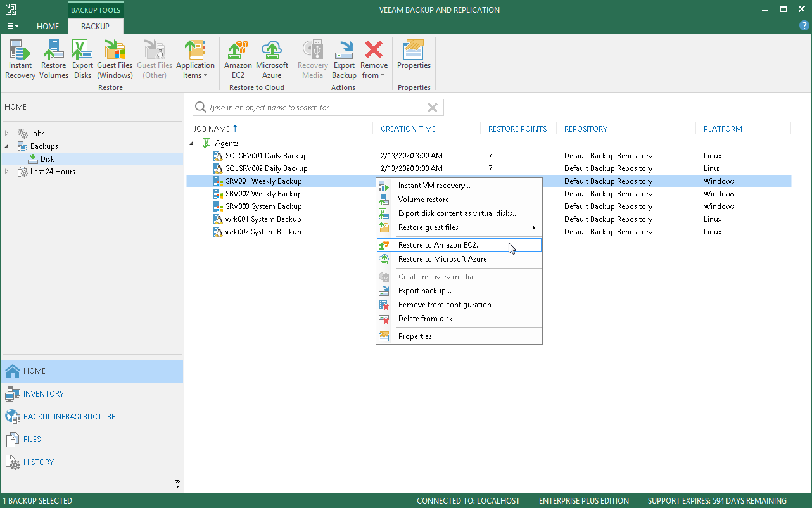812x508 pixels.
Task: Click the Instant Recovery ribbon icon
Action: [20, 60]
